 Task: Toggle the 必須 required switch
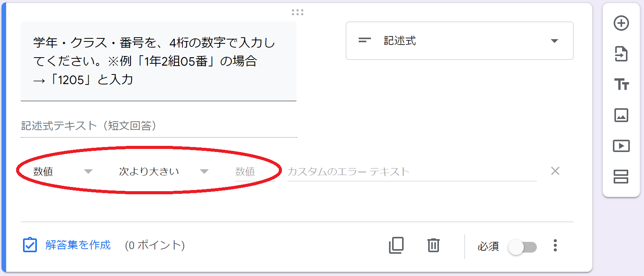pyautogui.click(x=522, y=247)
